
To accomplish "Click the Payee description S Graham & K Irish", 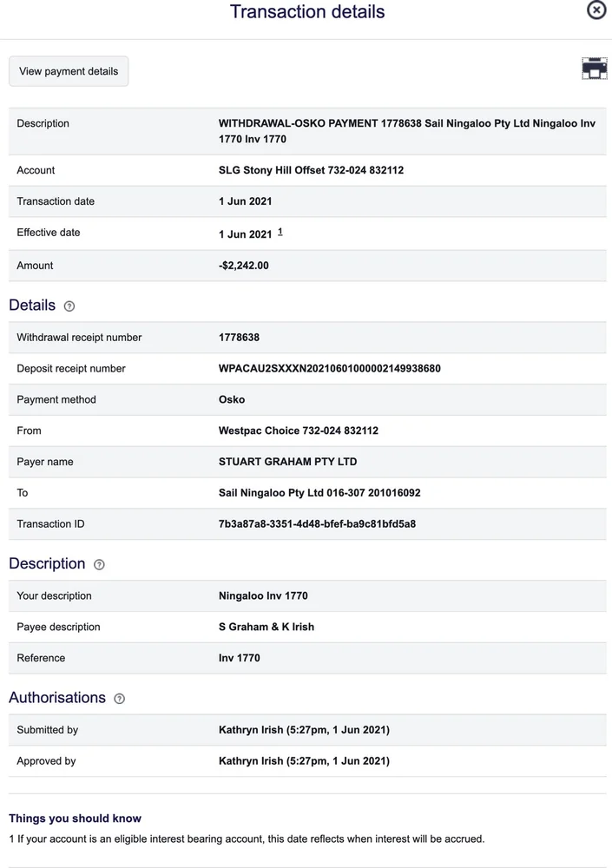I will point(267,627).
